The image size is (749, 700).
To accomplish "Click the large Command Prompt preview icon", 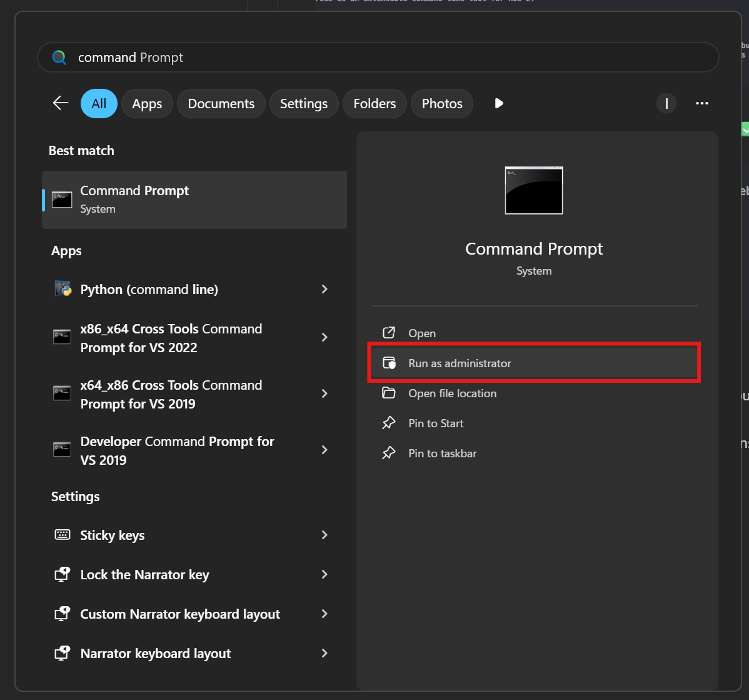I will (534, 190).
